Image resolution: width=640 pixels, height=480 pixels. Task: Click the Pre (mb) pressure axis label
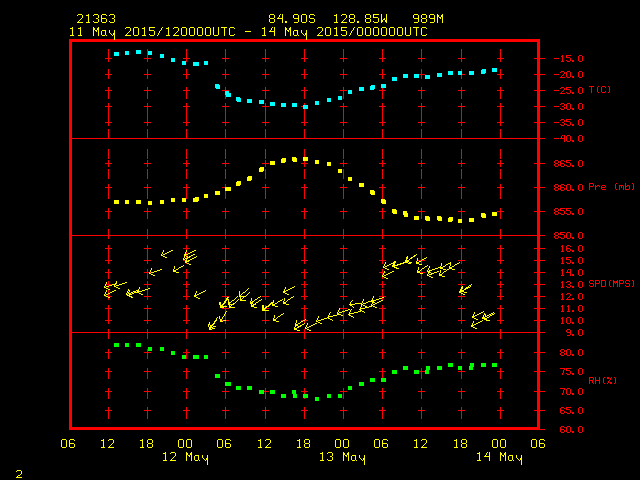tap(611, 187)
